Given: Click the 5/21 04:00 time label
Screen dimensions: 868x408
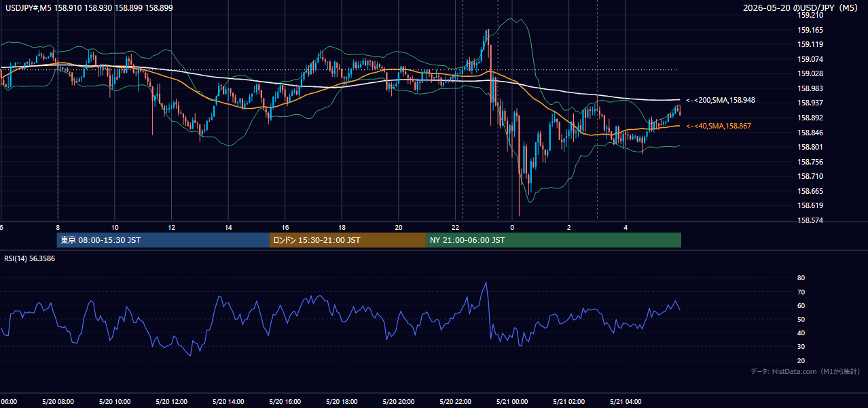Looking at the screenshot, I should coord(626,402).
